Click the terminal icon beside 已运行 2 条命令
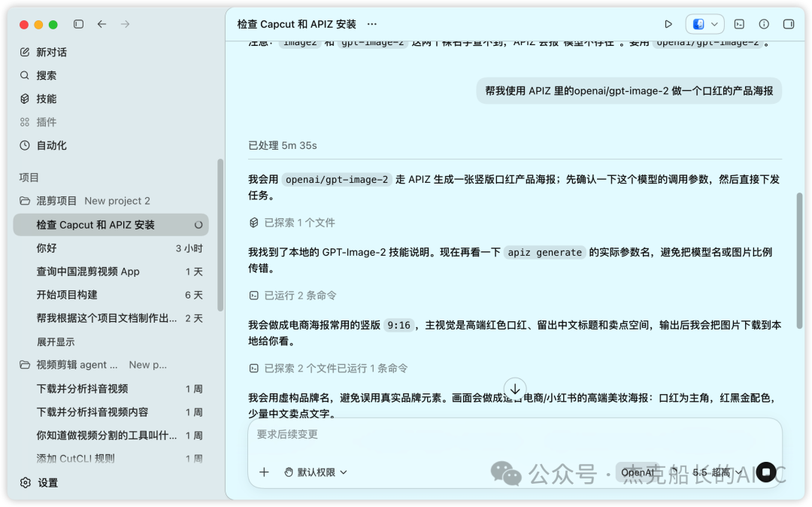This screenshot has width=812, height=507. pyautogui.click(x=254, y=296)
